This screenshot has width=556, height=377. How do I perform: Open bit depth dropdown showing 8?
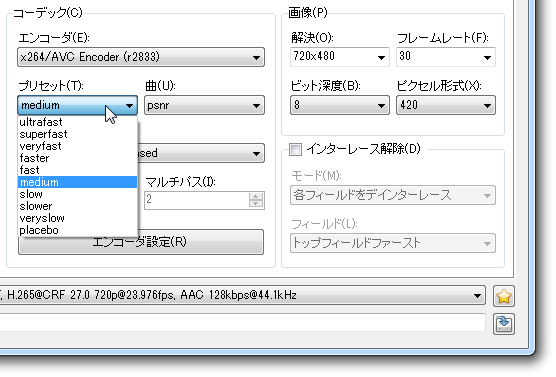[x=340, y=105]
